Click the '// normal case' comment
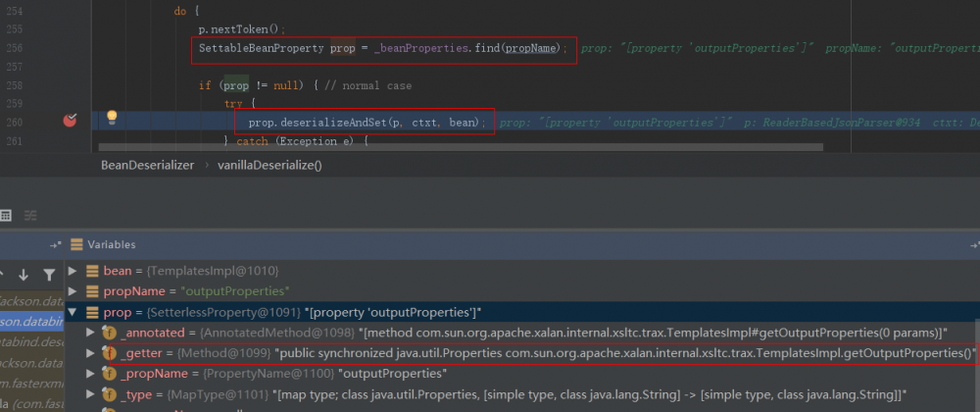The height and width of the screenshot is (412, 980). click(368, 85)
